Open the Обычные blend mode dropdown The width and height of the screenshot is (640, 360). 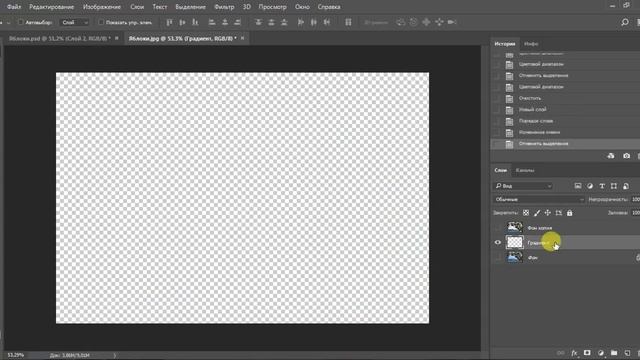click(x=539, y=200)
